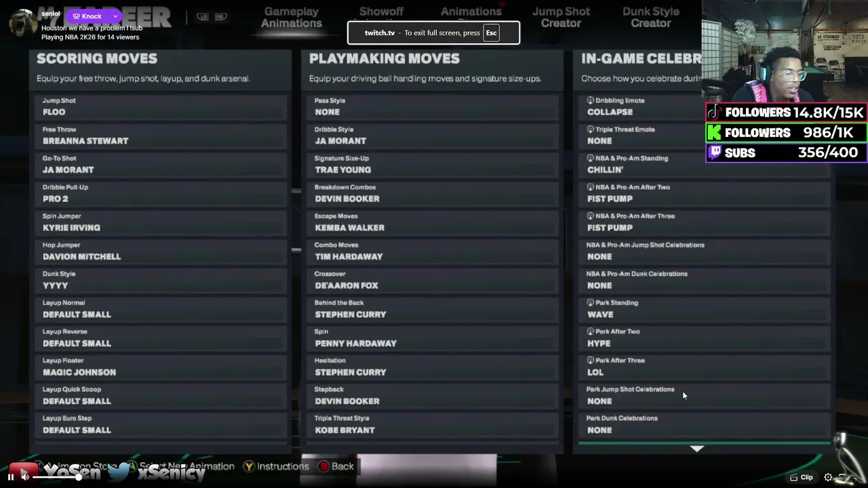Open the Park Dunk Celebrations row
This screenshot has height=488, width=868.
705,424
